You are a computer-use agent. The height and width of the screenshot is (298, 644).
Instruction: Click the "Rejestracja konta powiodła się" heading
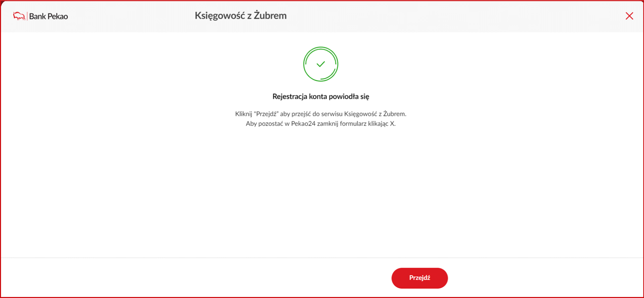point(321,96)
